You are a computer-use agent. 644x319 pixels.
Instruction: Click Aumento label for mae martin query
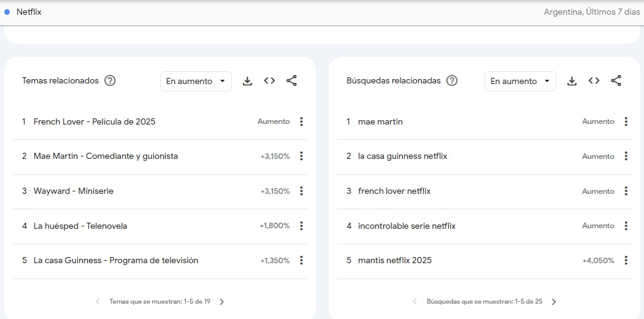click(598, 121)
